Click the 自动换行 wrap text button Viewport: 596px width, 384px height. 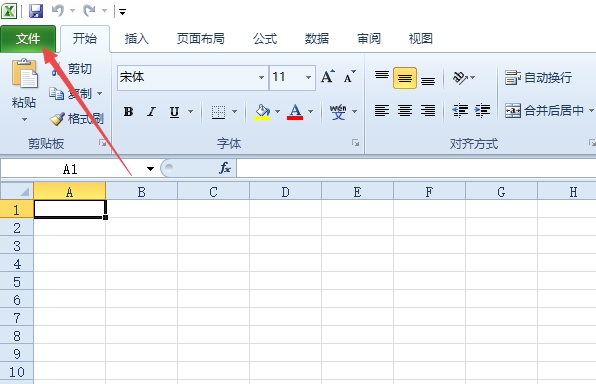pos(538,78)
